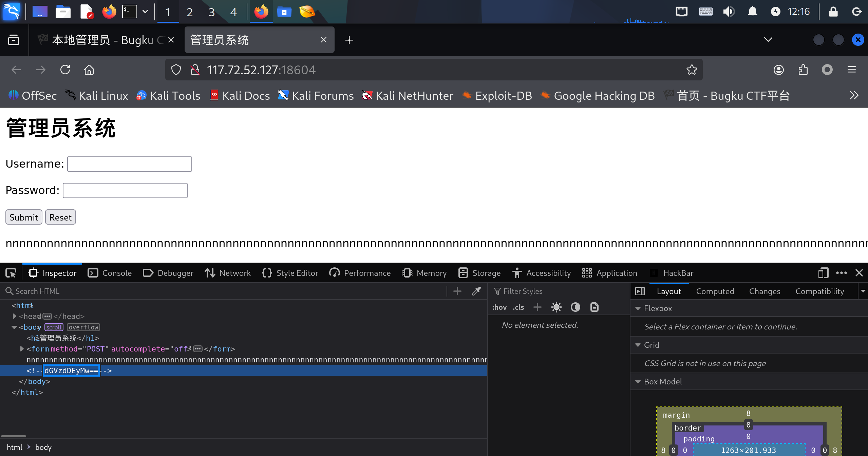Toggle dark color scheme simulation icon

pos(575,307)
